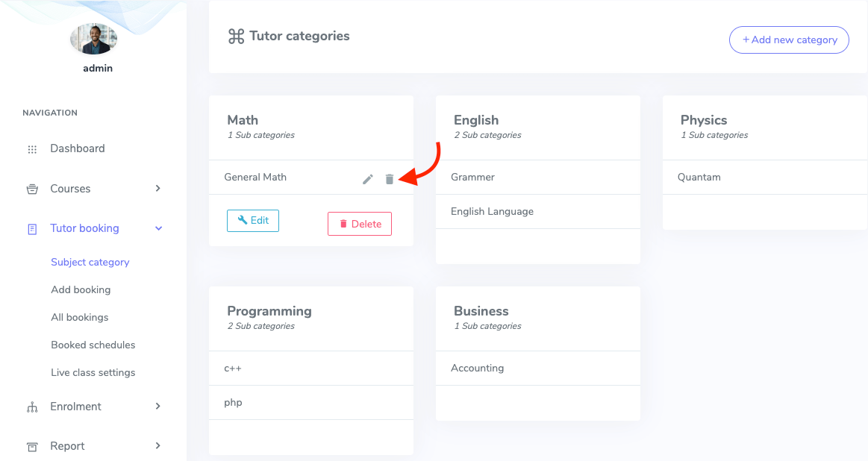
Task: Click the Edit button on Math card
Action: click(252, 220)
